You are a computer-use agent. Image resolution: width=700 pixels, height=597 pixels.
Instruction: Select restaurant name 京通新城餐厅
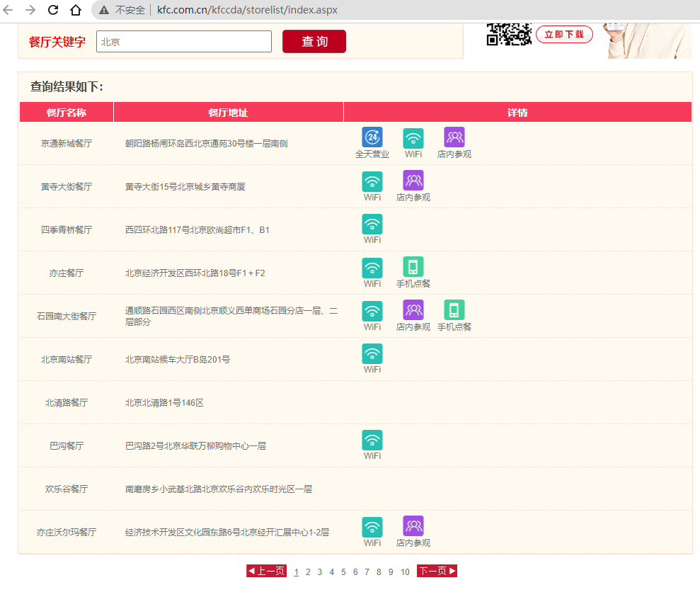(x=67, y=143)
